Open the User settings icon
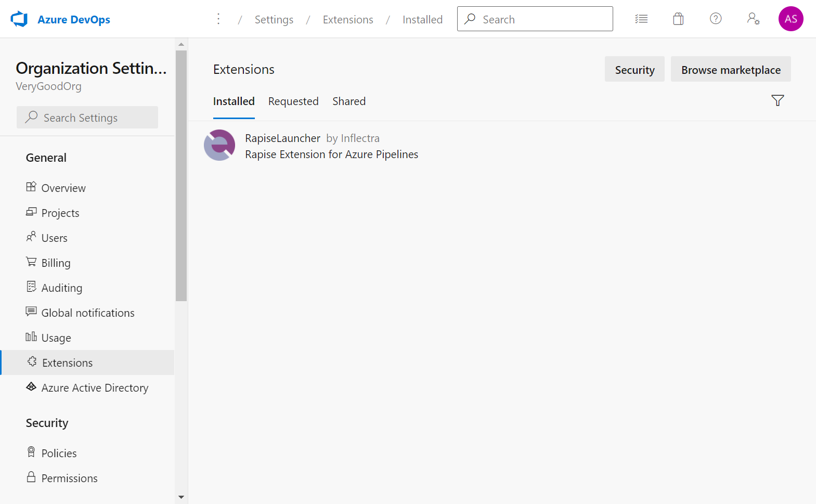816x504 pixels. pyautogui.click(x=753, y=19)
